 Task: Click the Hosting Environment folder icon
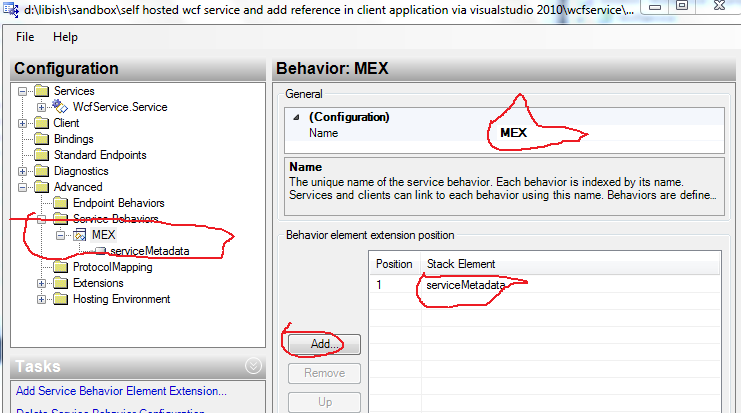60,299
